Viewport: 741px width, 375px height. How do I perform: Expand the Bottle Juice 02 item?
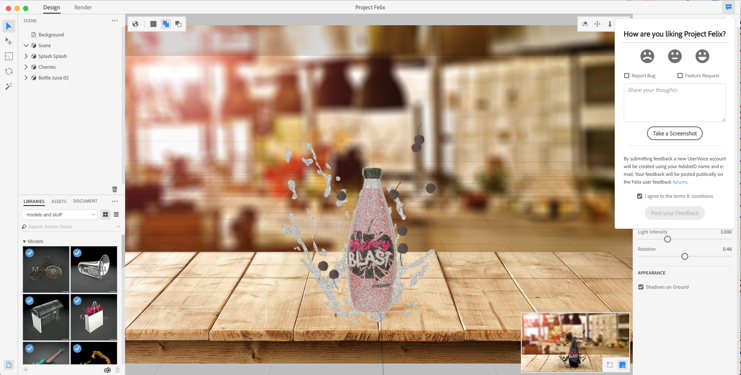point(26,78)
